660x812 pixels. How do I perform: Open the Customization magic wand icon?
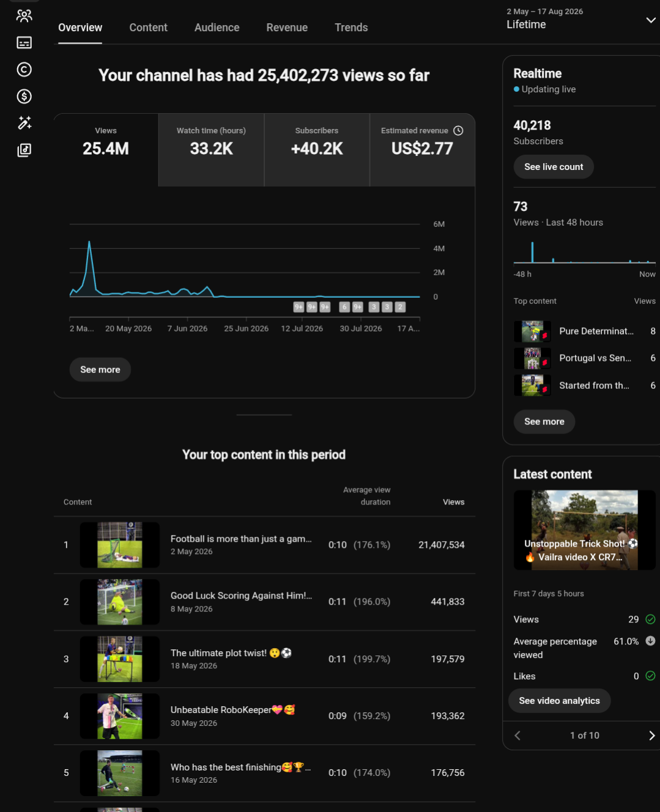click(24, 123)
